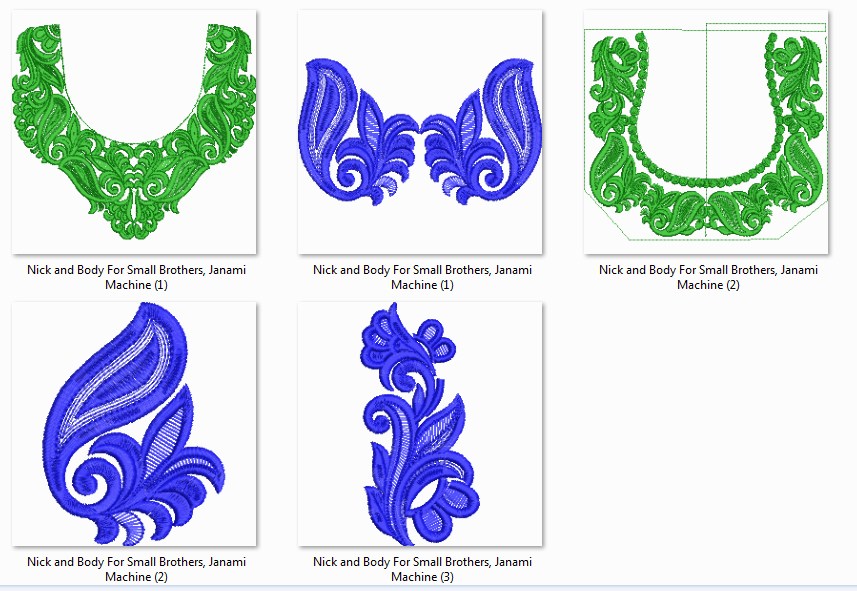Viewport: 857px width, 591px height.
Task: Click the file name under green round neckline
Action: (x=133, y=277)
